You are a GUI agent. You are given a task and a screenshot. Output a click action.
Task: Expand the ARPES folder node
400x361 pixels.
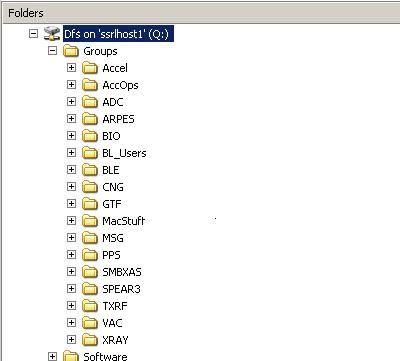pos(71,119)
